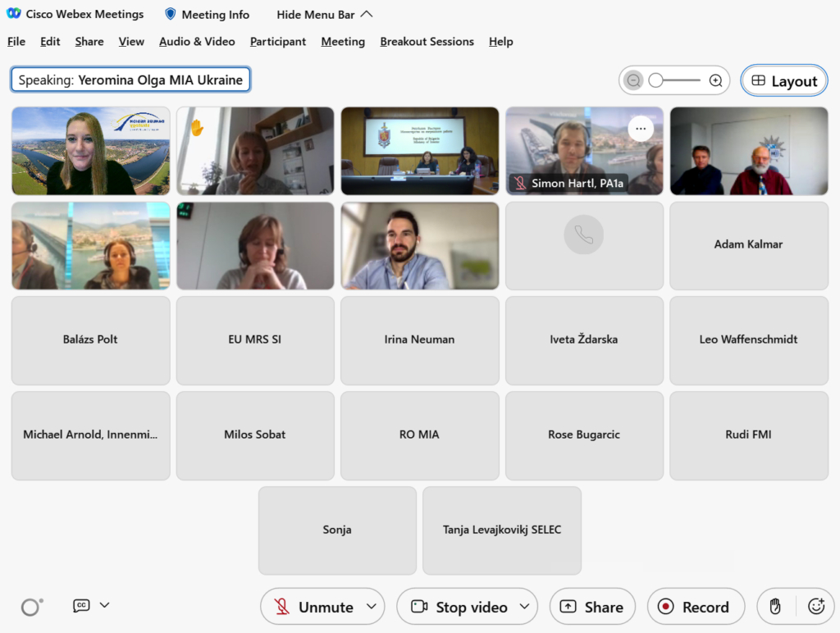The image size is (840, 633).
Task: Start recording the meeting
Action: tap(696, 607)
